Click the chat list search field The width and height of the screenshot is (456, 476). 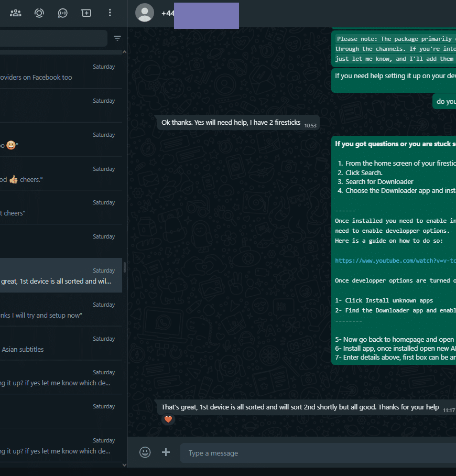click(x=52, y=38)
